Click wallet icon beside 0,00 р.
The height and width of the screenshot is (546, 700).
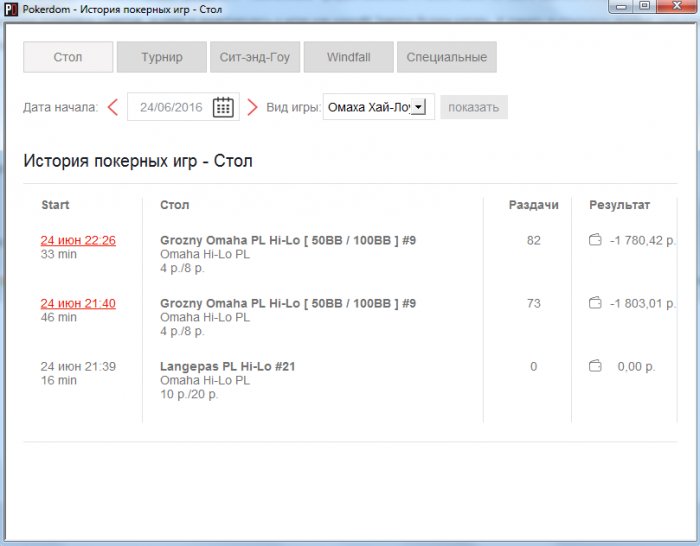(595, 366)
